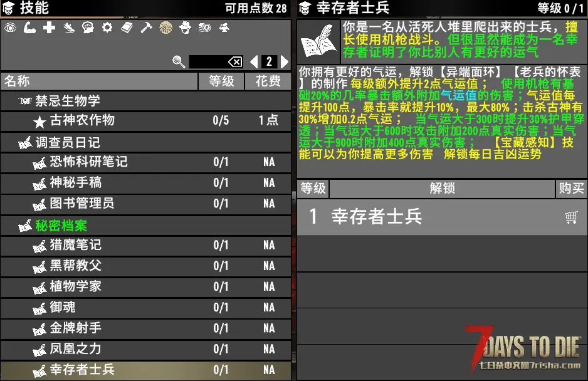588x381 pixels.
Task: Select the medical cross attribute icon
Action: (49, 28)
